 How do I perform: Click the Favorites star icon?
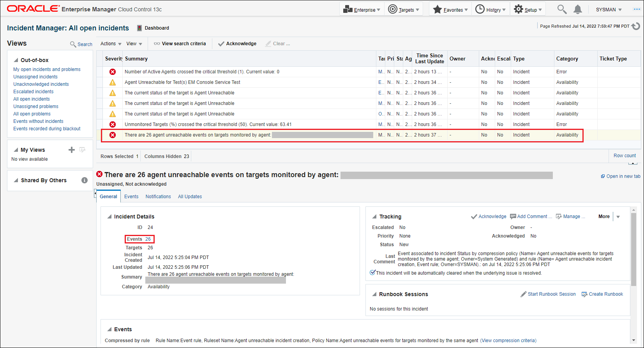pyautogui.click(x=438, y=9)
